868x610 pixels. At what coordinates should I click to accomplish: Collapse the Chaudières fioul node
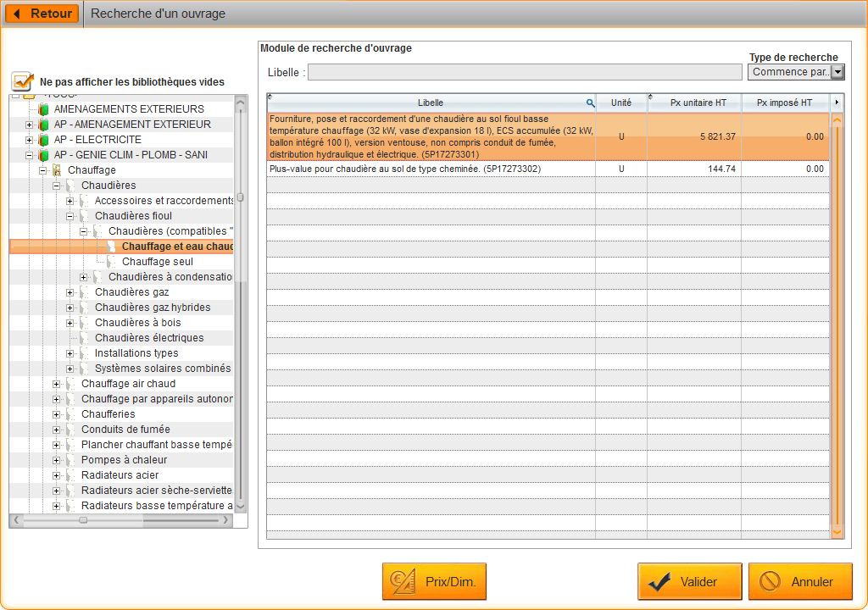pyautogui.click(x=70, y=216)
